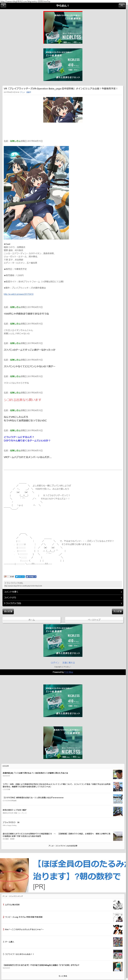Open the large Brave Witches VR key visual
This screenshot has width=128, height=980.
(36, 193)
